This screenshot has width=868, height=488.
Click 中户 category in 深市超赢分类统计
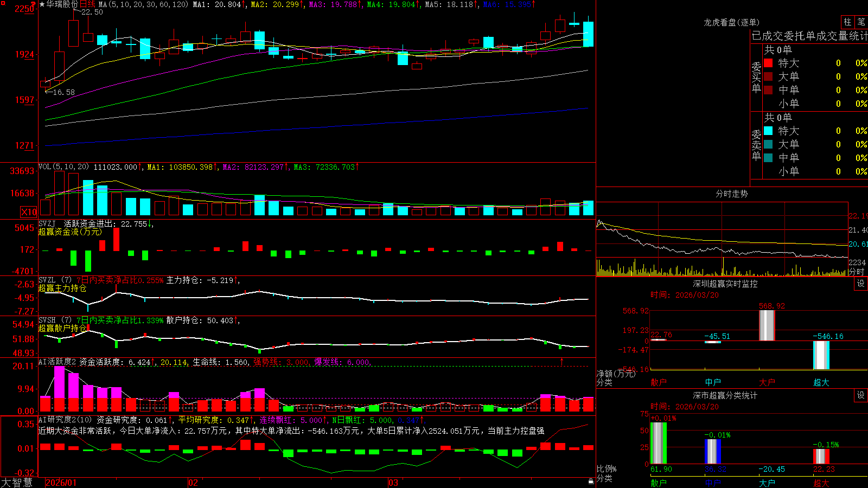(713, 483)
